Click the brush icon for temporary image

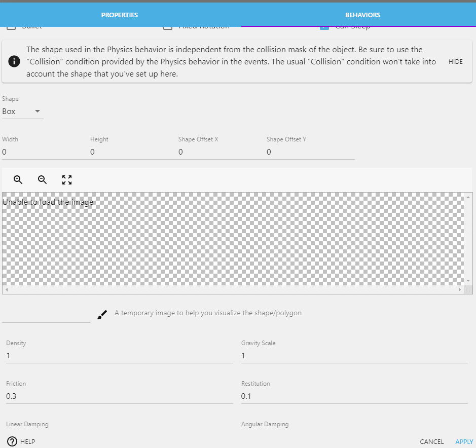click(102, 315)
